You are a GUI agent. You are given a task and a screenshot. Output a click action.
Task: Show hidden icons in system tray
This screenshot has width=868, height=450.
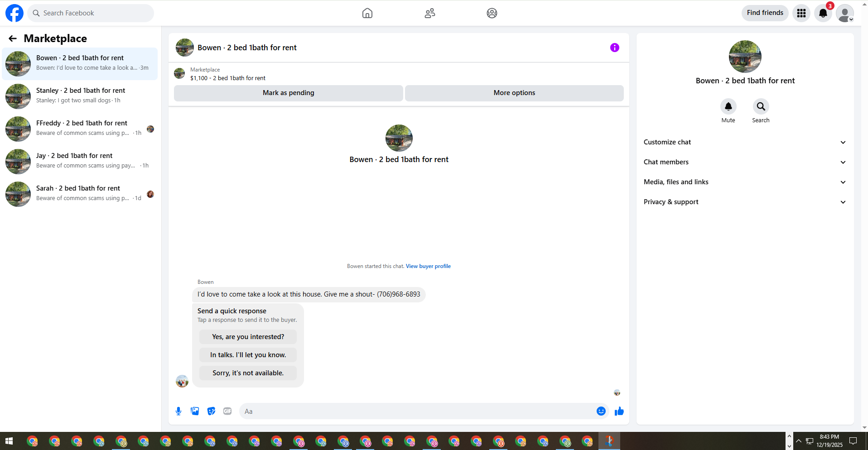(x=799, y=441)
